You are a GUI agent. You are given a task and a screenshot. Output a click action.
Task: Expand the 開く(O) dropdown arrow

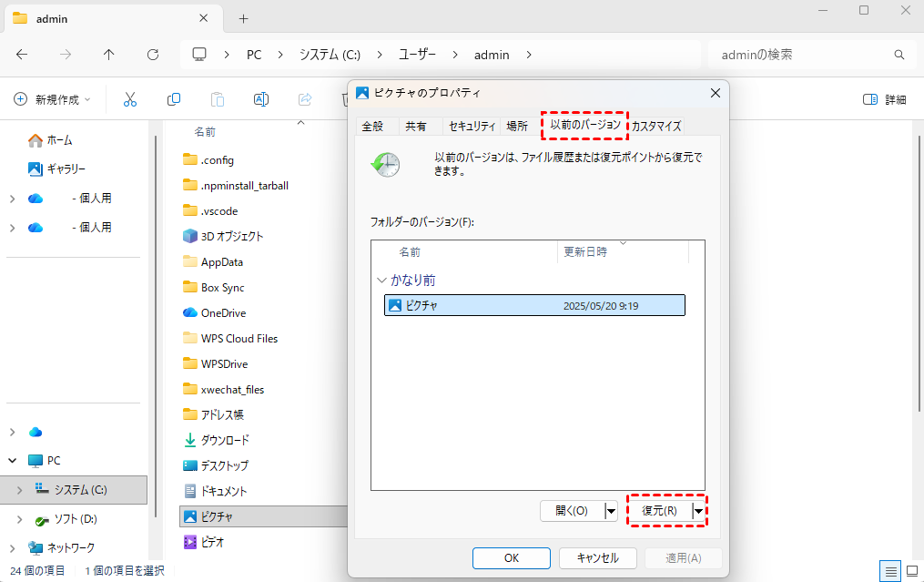[x=611, y=511]
